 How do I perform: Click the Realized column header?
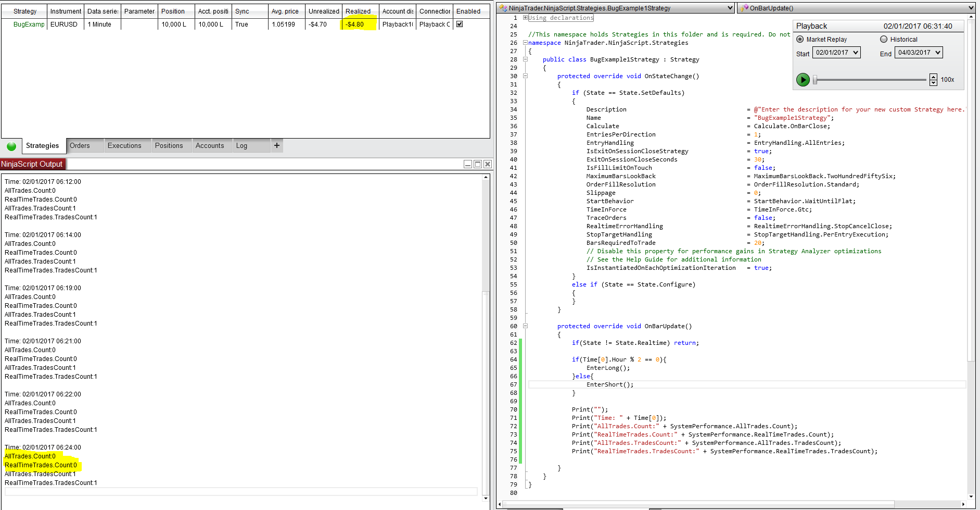[358, 11]
